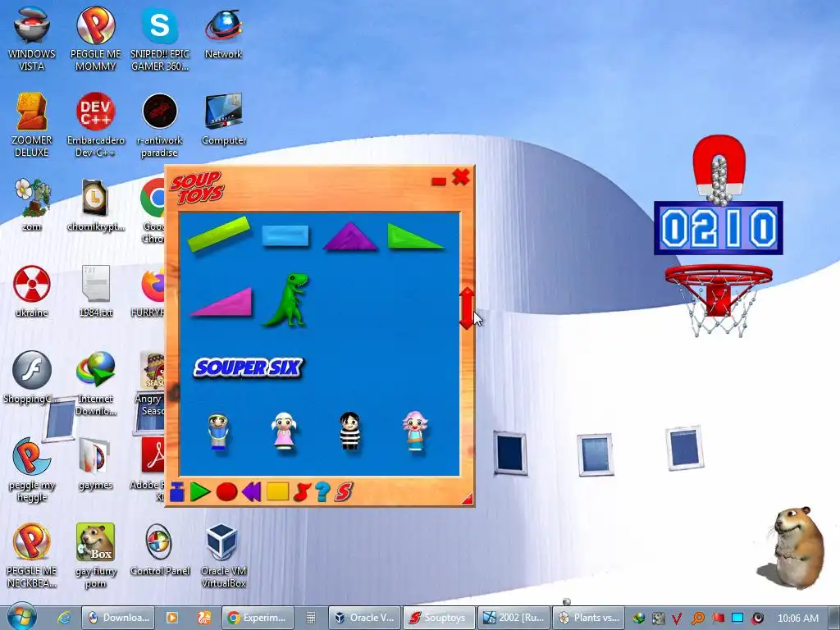Screen dimensions: 840x630
Task: Switch to Oracle V... taskbar button
Action: [x=364, y=618]
